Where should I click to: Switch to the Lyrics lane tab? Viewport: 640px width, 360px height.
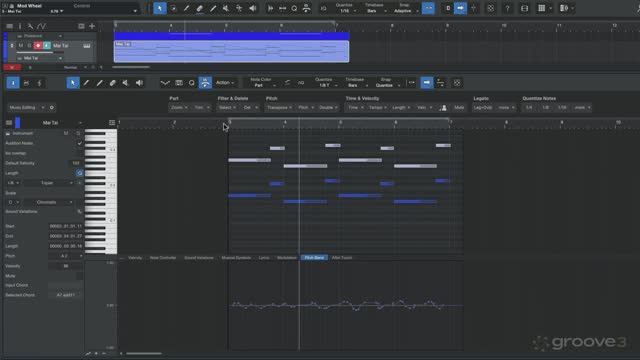(264, 258)
